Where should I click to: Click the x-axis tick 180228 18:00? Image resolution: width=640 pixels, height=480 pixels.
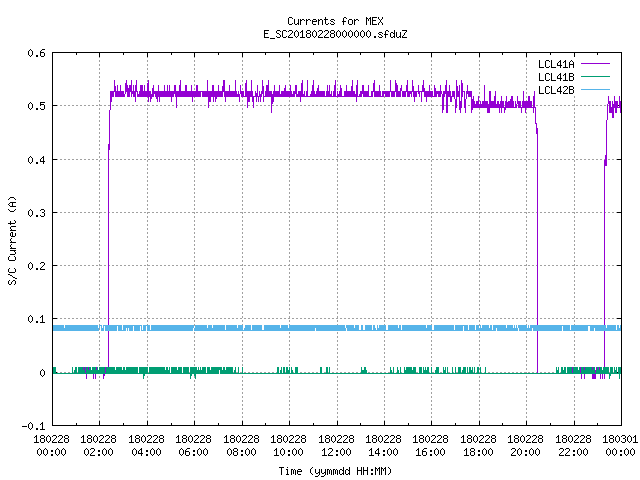tap(478, 446)
